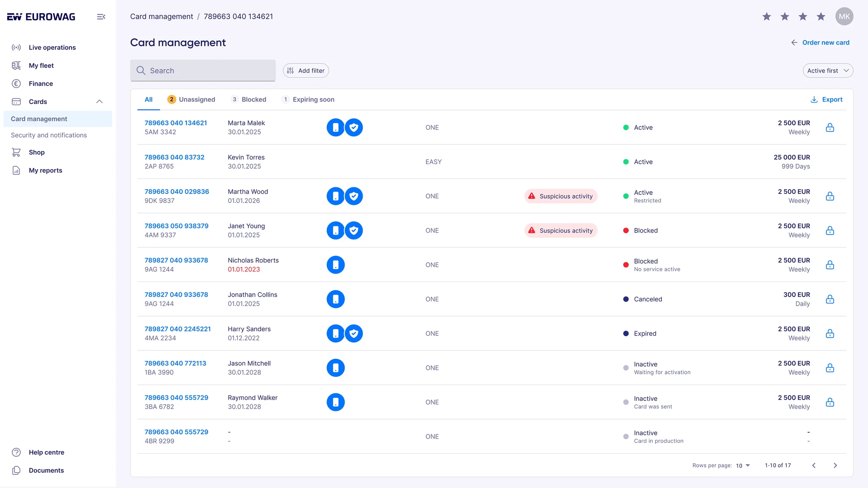Open Shop from the sidebar
The height and width of the screenshot is (488, 868).
(x=36, y=152)
